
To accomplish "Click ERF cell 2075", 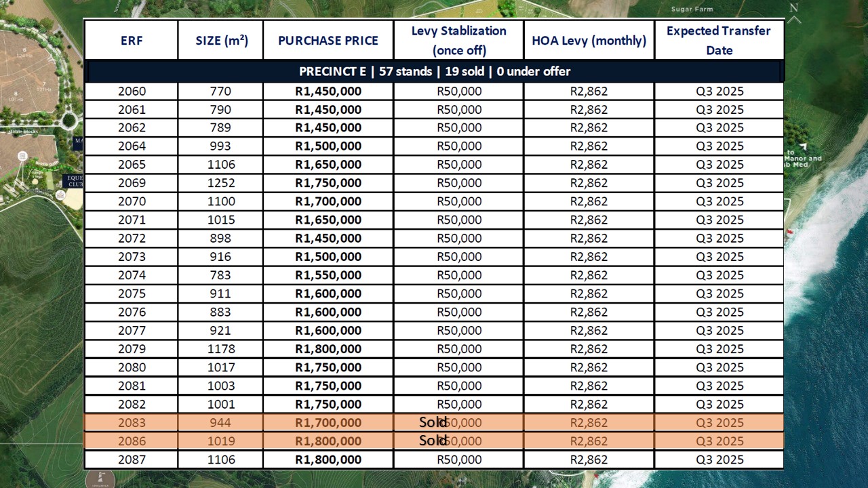I will point(132,293).
